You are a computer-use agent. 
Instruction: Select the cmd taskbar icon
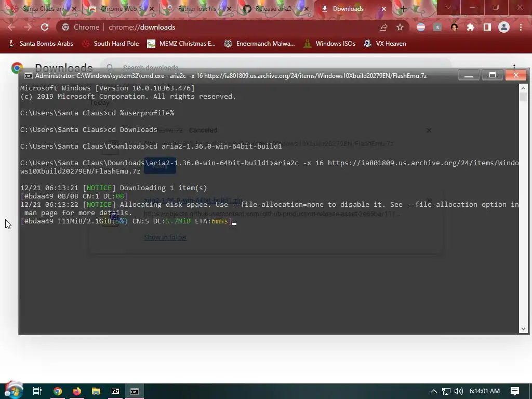coord(135,391)
